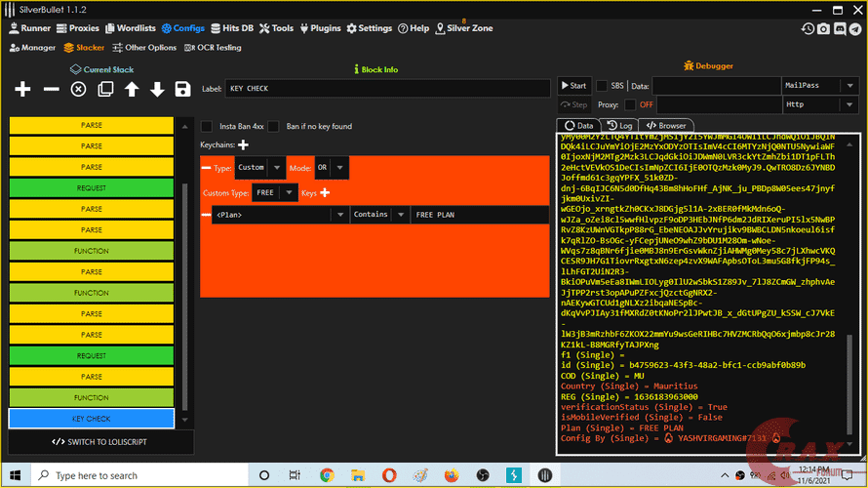Open <Plan> source dropdown

[281, 215]
